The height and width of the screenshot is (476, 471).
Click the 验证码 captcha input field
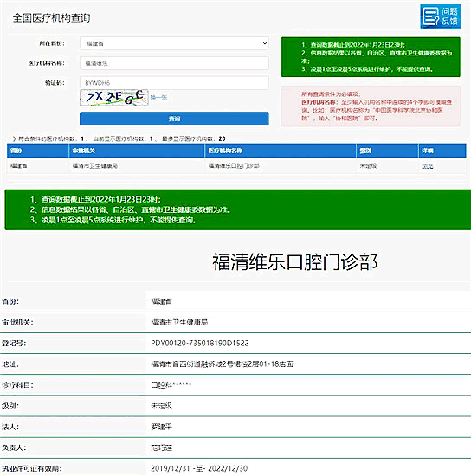click(x=174, y=83)
